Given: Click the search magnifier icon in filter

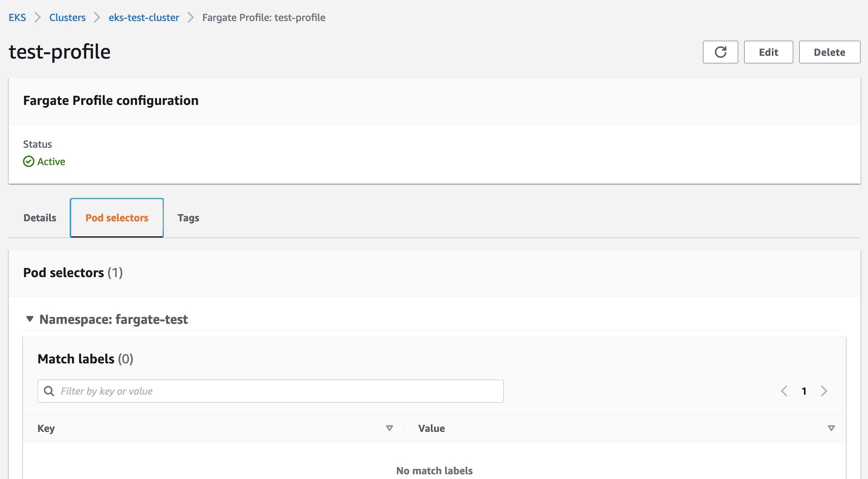Looking at the screenshot, I should pos(49,391).
